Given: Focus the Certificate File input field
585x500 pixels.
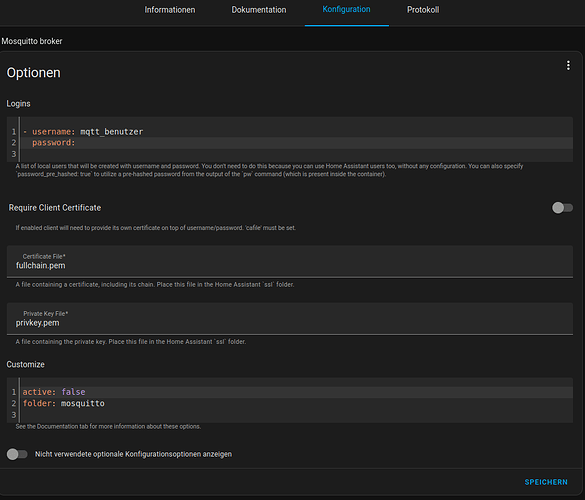Looking at the screenshot, I should (290, 262).
